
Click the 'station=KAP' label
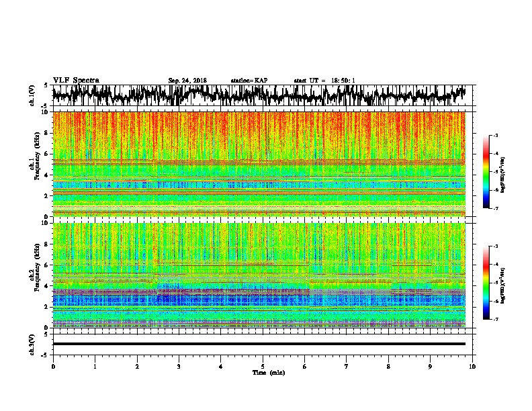249,81
